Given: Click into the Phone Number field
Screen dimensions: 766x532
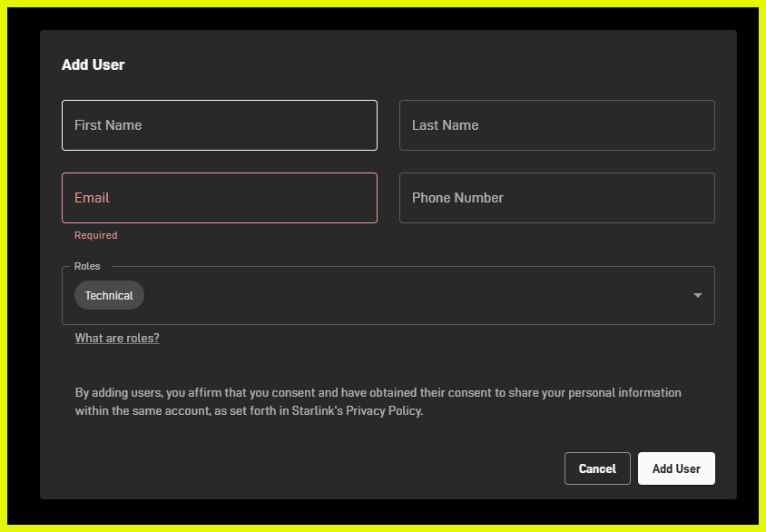Looking at the screenshot, I should (556, 198).
